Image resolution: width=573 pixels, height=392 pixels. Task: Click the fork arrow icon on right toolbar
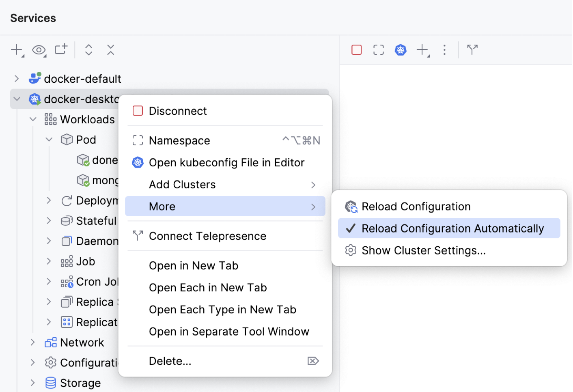pyautogui.click(x=472, y=50)
